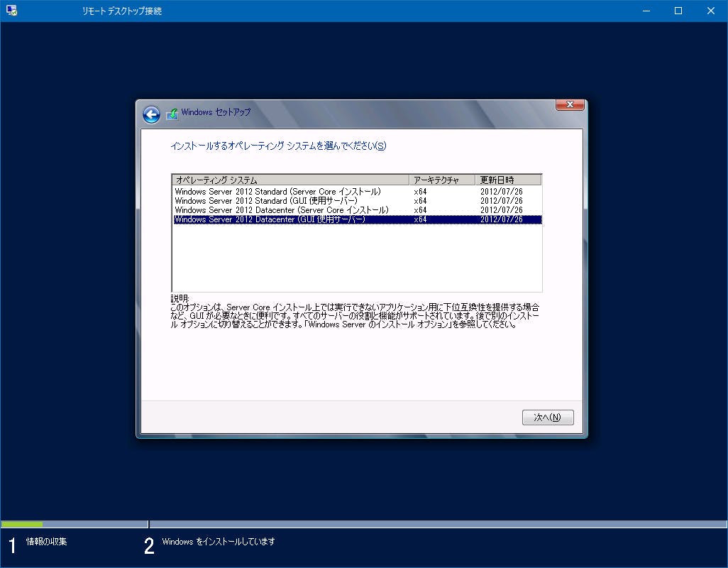The image size is (728, 568).
Task: Click the blue back arrow in Windows Setup
Action: click(151, 114)
